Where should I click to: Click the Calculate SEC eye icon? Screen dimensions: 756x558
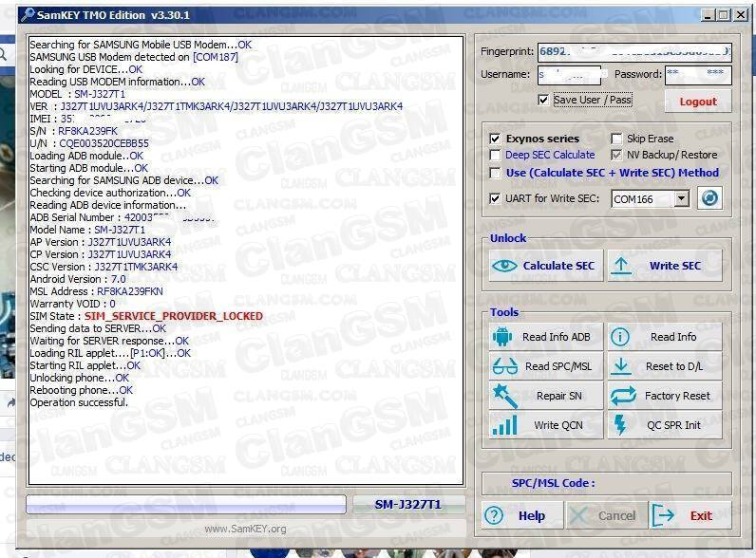tap(505, 266)
